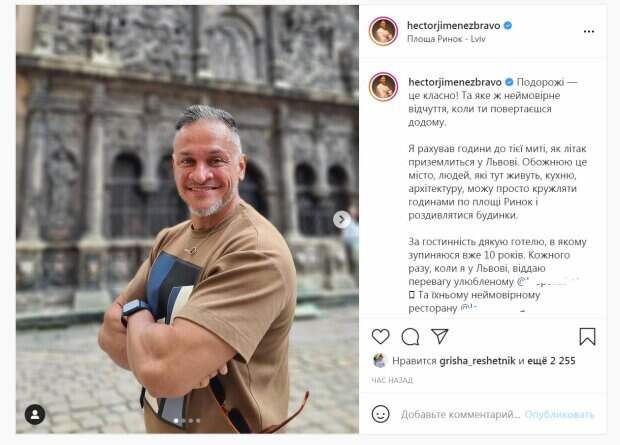Click the small liker avatar near Нравится
620x445 pixels.
pos(379,360)
